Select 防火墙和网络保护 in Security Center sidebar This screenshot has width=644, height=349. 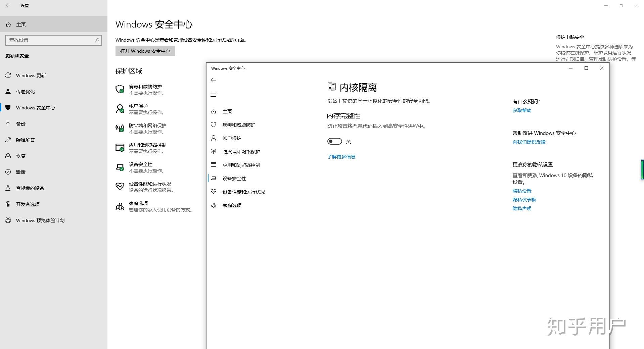tap(241, 152)
